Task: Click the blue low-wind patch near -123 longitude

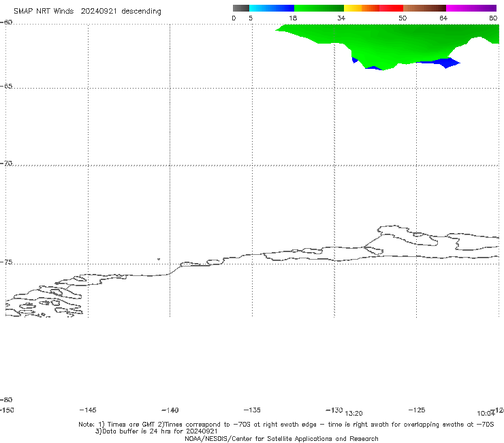Action: point(442,63)
